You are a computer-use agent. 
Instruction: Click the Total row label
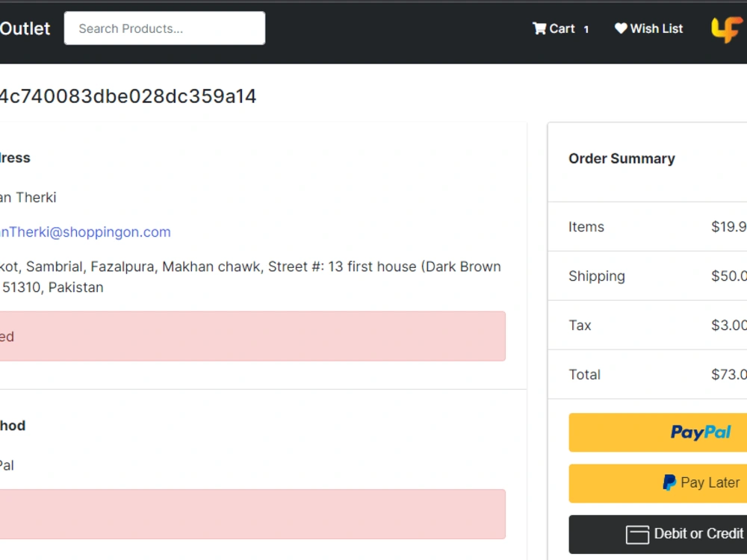tap(585, 375)
